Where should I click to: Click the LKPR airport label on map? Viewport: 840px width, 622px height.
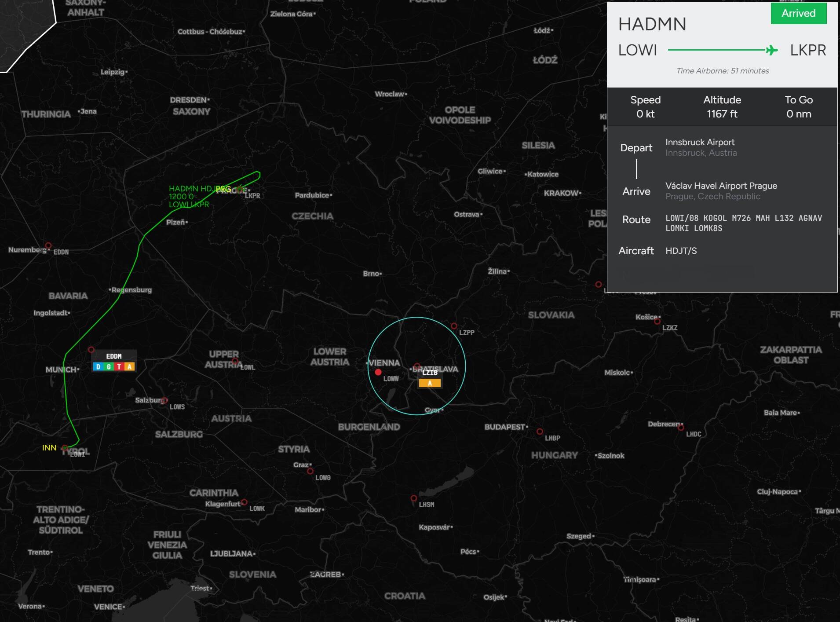tap(252, 196)
